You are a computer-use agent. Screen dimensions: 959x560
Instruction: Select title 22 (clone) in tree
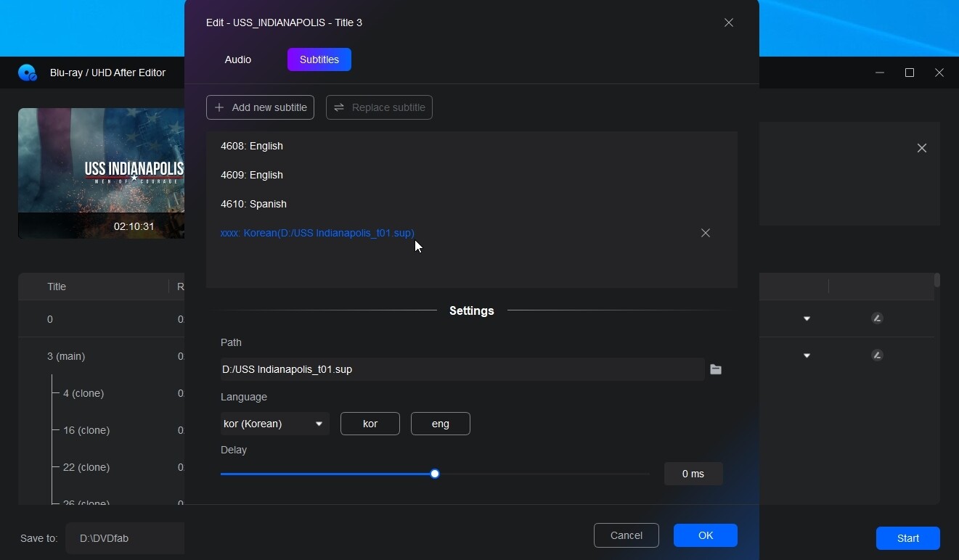coord(86,467)
